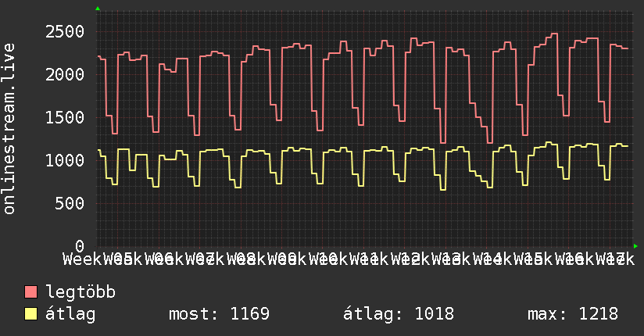Click the red legtöbb legend swatch
The width and height of the screenshot is (644, 336).
[31, 293]
